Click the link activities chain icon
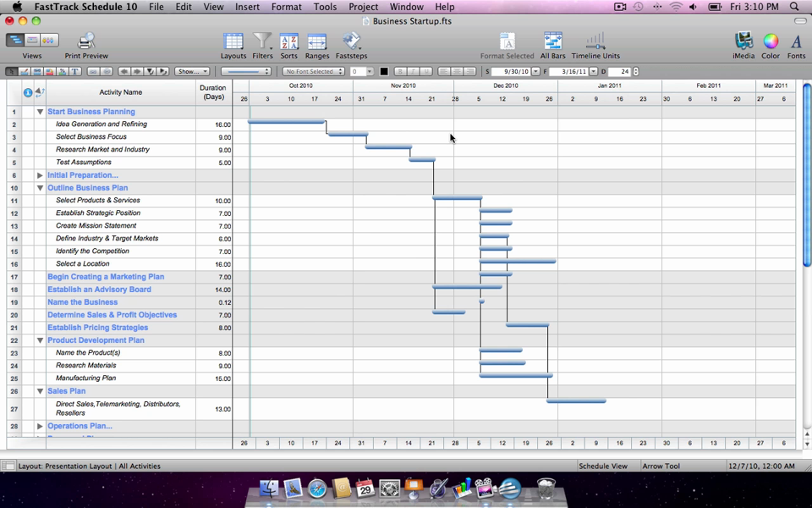This screenshot has height=508, width=812. (x=93, y=71)
